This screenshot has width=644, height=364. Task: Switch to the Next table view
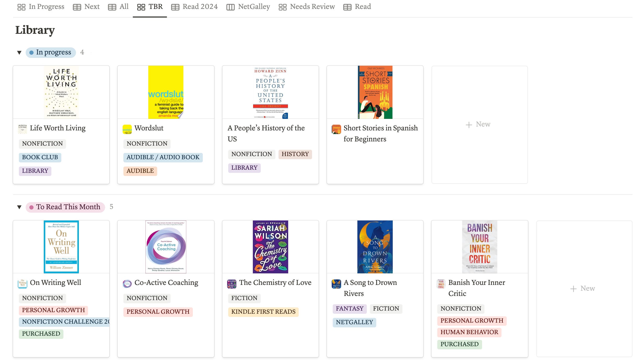click(x=86, y=7)
